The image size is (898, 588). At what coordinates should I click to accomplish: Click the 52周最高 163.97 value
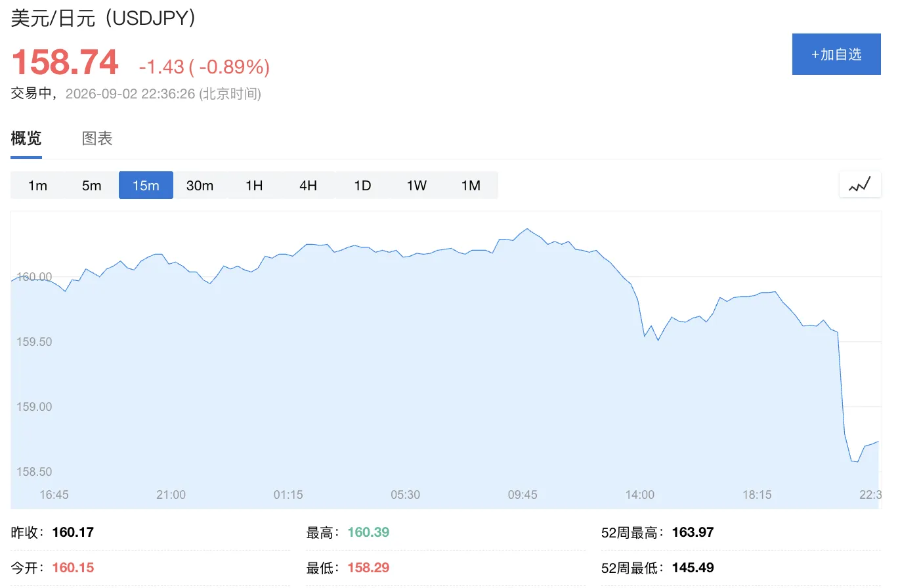693,532
